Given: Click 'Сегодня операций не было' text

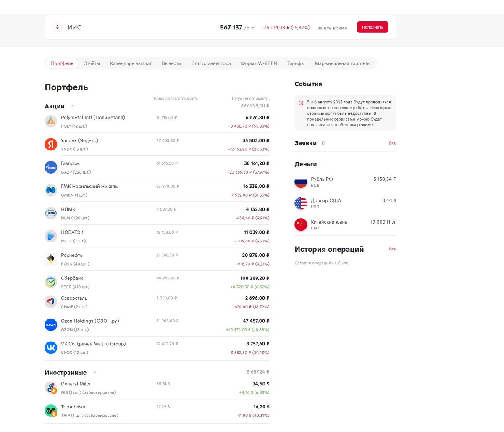Looking at the screenshot, I should (321, 263).
